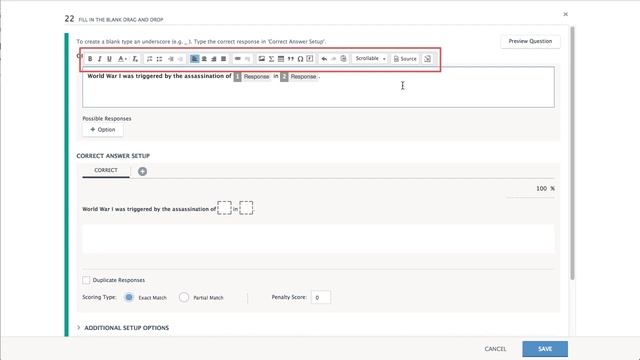This screenshot has height=360, width=640.
Task: Toggle italic formatting
Action: point(99,59)
